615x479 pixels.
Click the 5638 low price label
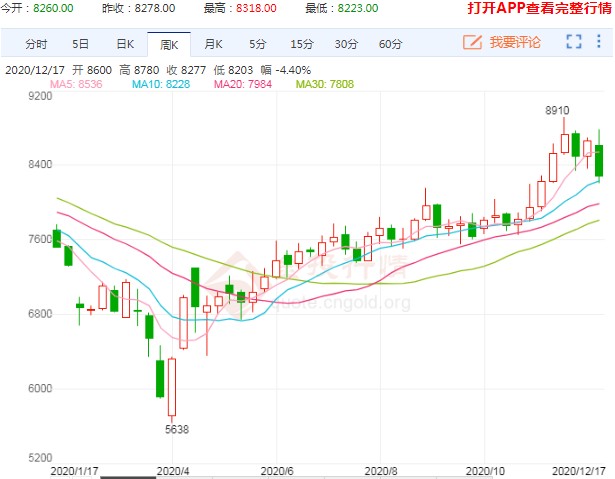coord(177,429)
